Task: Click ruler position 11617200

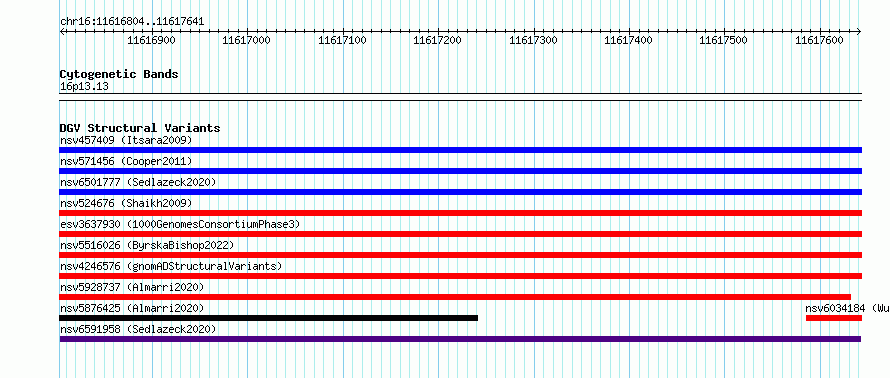Action: [x=438, y=40]
